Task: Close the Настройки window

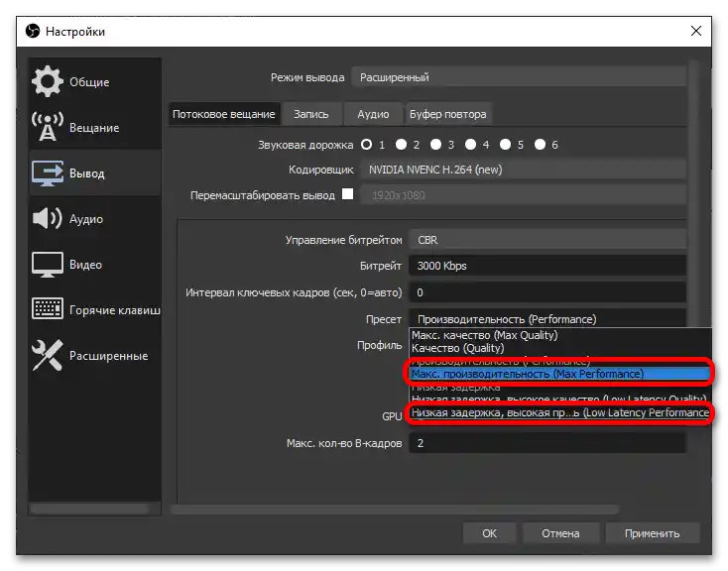Action: pyautogui.click(x=695, y=31)
